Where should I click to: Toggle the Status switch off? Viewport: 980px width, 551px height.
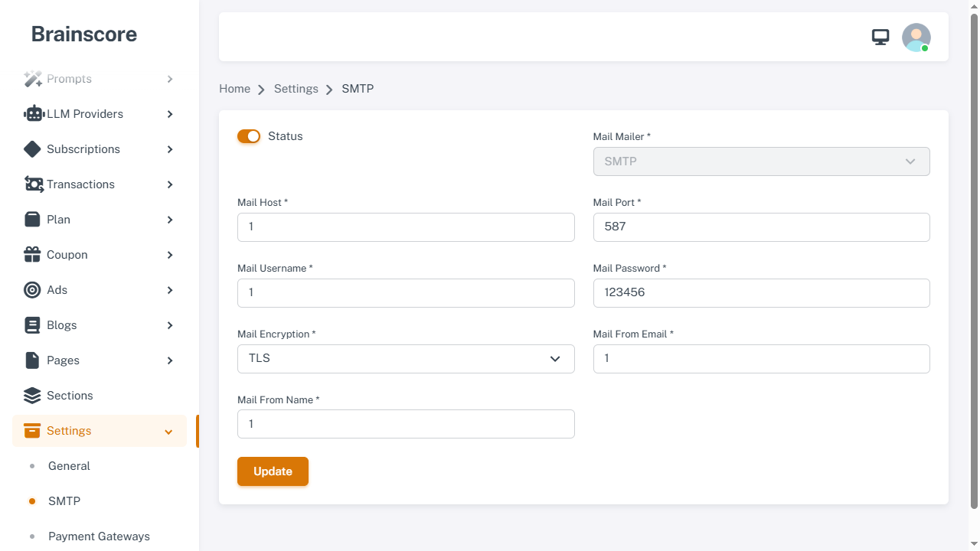point(249,136)
